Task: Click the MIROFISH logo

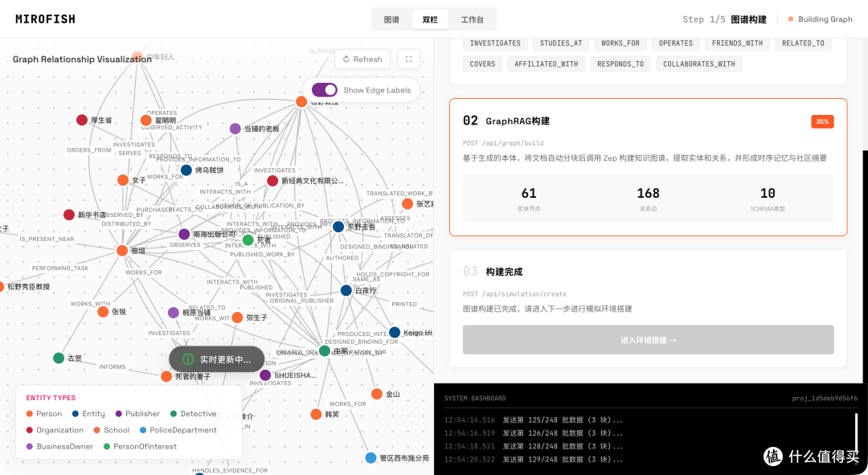Action: pos(45,18)
